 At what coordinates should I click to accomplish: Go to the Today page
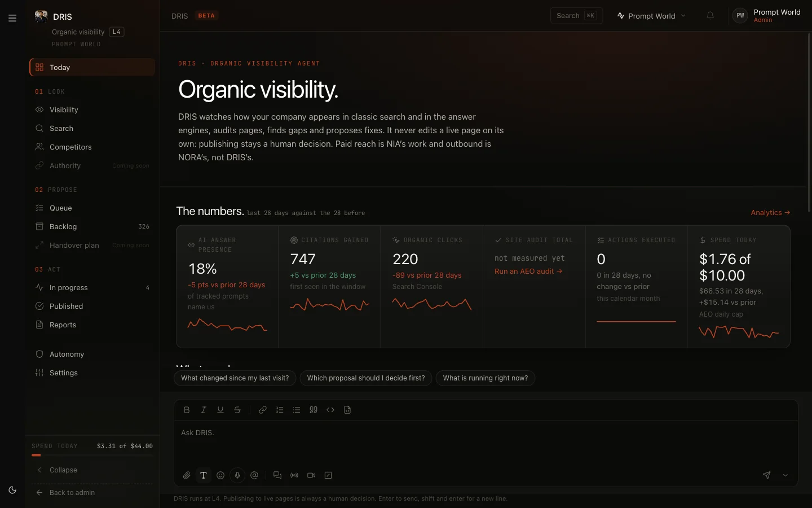(92, 67)
